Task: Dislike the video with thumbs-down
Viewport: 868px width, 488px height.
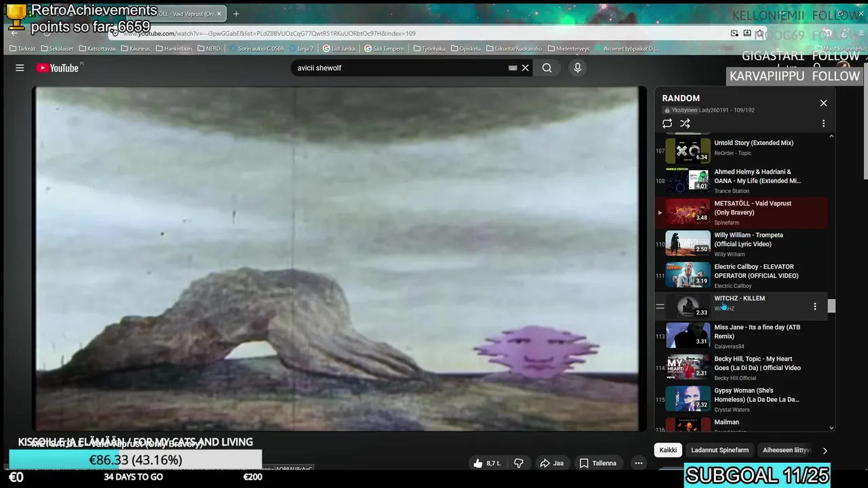Action: pos(519,463)
